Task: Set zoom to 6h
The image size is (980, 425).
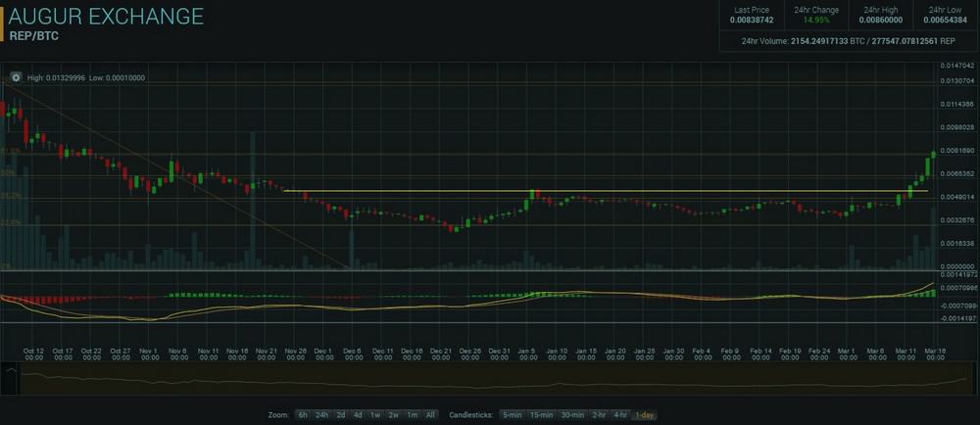Action: 303,414
